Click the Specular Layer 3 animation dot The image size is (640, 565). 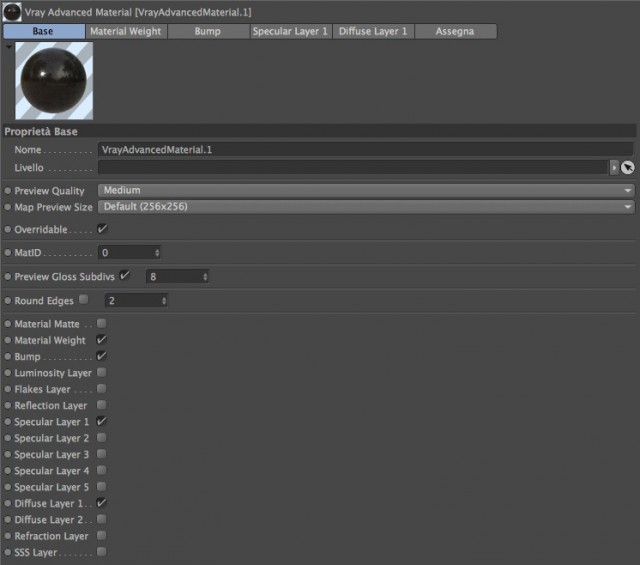[8, 455]
